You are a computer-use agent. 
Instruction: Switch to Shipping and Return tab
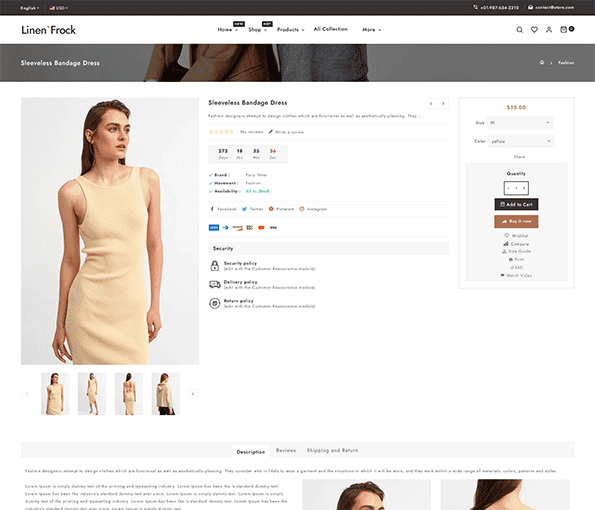[x=332, y=450]
